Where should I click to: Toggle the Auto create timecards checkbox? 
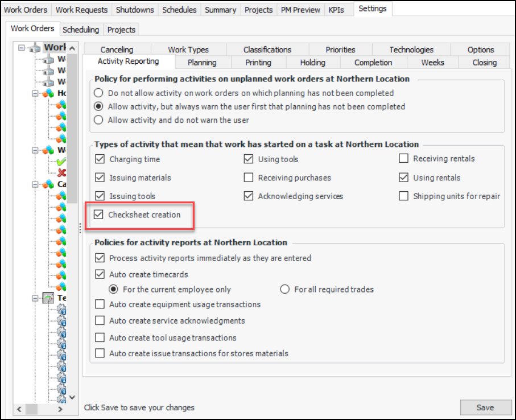click(x=100, y=274)
